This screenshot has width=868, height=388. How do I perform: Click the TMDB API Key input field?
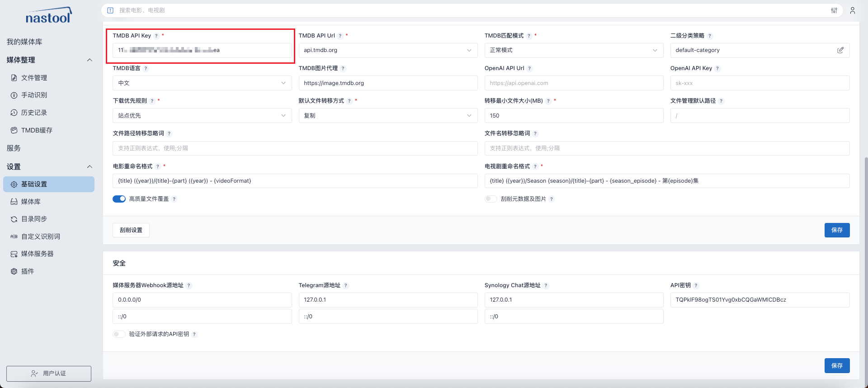tap(202, 50)
